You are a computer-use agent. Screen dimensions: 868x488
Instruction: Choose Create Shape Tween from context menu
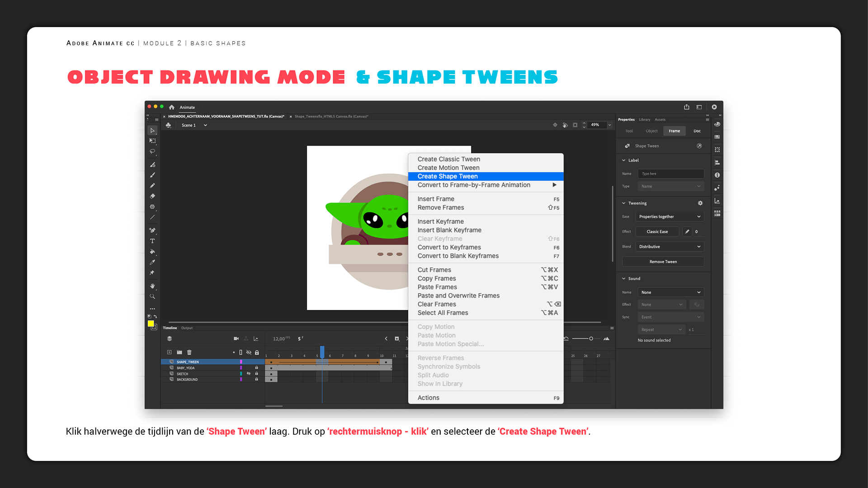tap(448, 176)
